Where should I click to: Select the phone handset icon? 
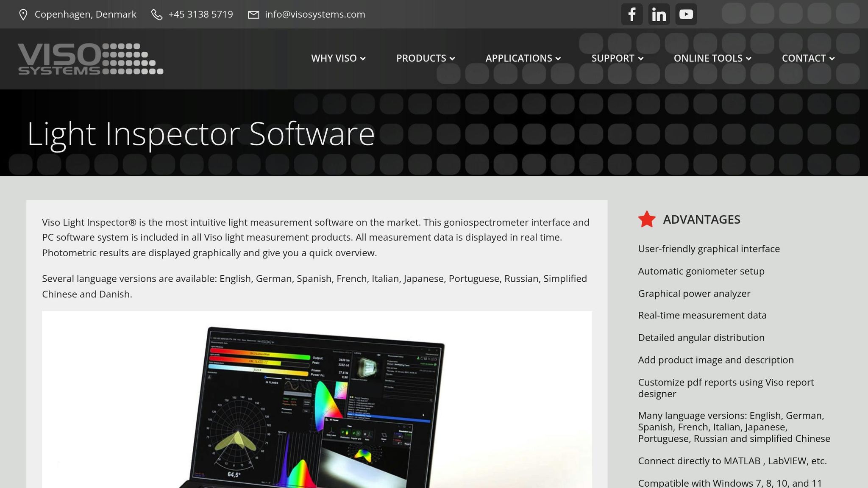click(157, 14)
